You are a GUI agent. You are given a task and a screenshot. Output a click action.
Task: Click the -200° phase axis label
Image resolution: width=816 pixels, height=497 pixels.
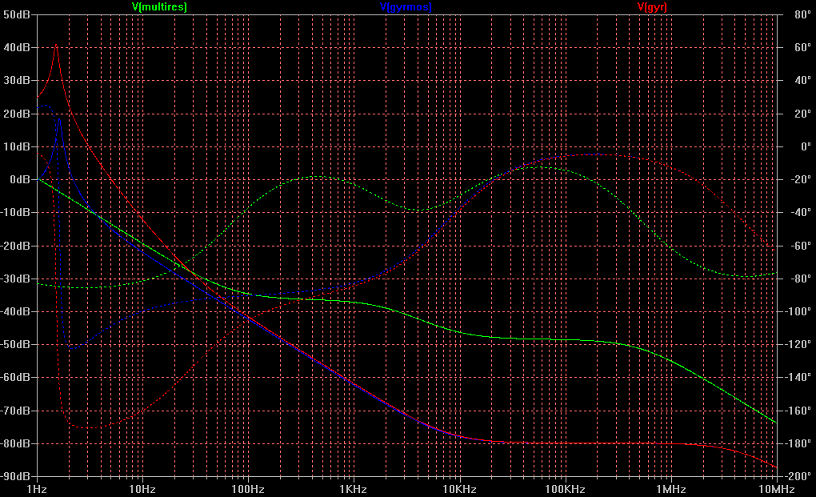coord(798,476)
